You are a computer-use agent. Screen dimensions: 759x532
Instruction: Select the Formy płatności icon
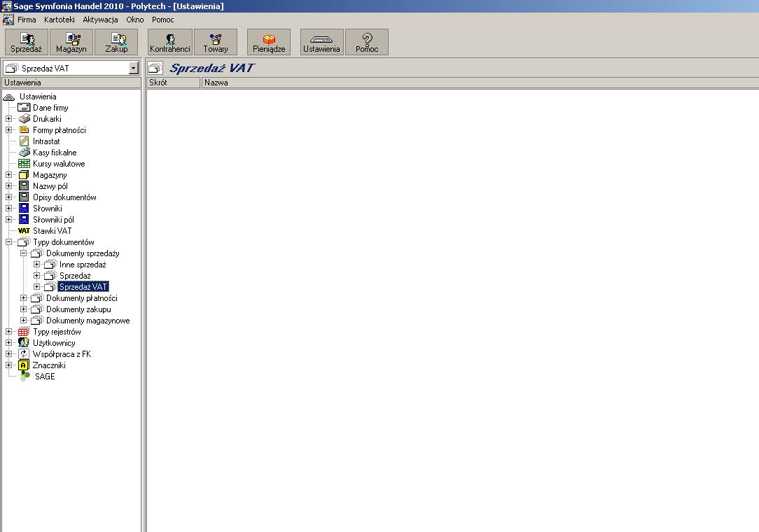(25, 129)
